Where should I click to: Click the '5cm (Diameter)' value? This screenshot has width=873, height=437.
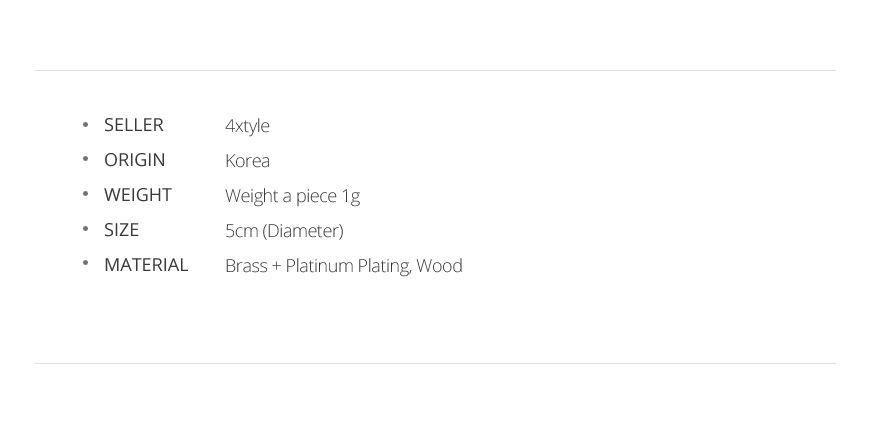(x=284, y=231)
